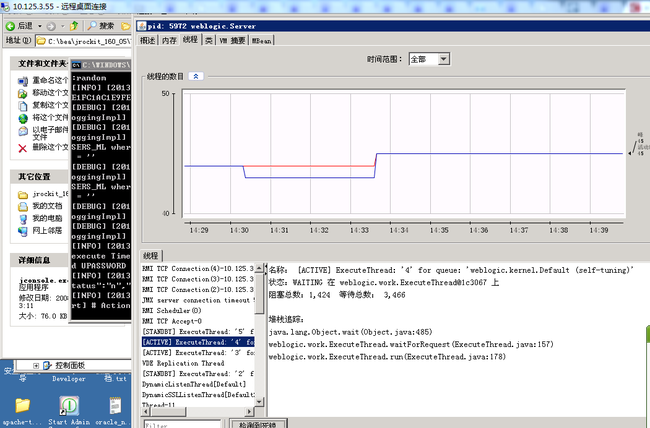Screen dimensions: 650x428
Task: Click thread list vertical scrollbar down arrow
Action: pos(260,402)
